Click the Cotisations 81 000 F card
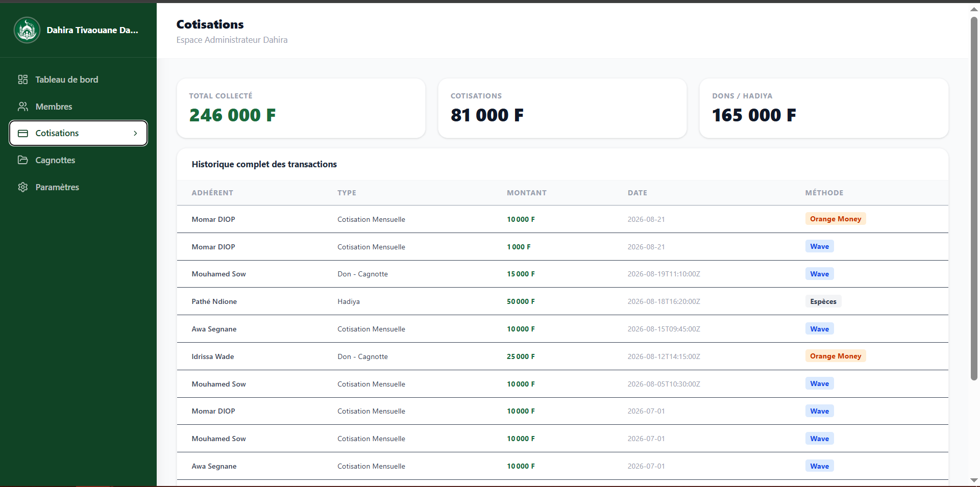This screenshot has width=980, height=487. [x=562, y=108]
